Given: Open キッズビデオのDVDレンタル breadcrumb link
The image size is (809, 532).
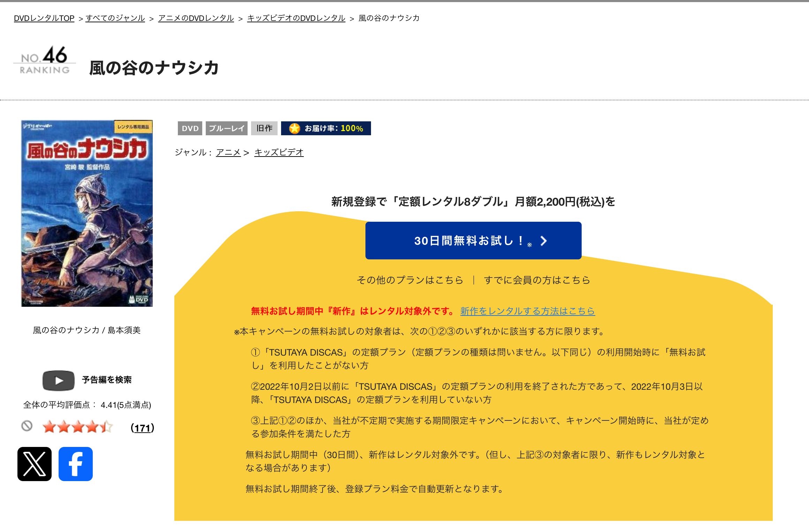Looking at the screenshot, I should coord(296,18).
